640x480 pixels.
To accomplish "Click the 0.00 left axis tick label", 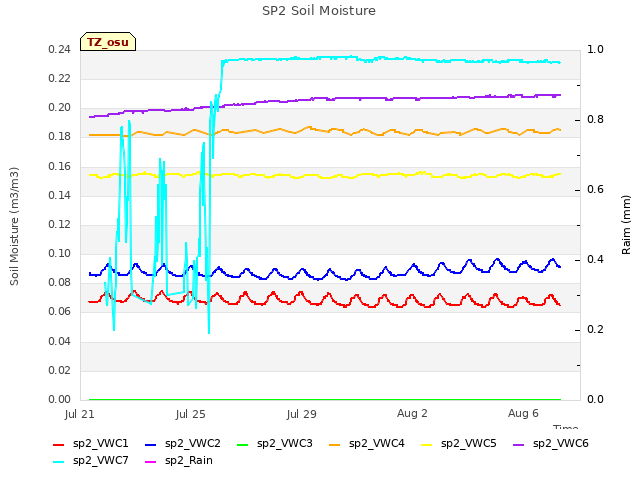I will coord(59,400).
